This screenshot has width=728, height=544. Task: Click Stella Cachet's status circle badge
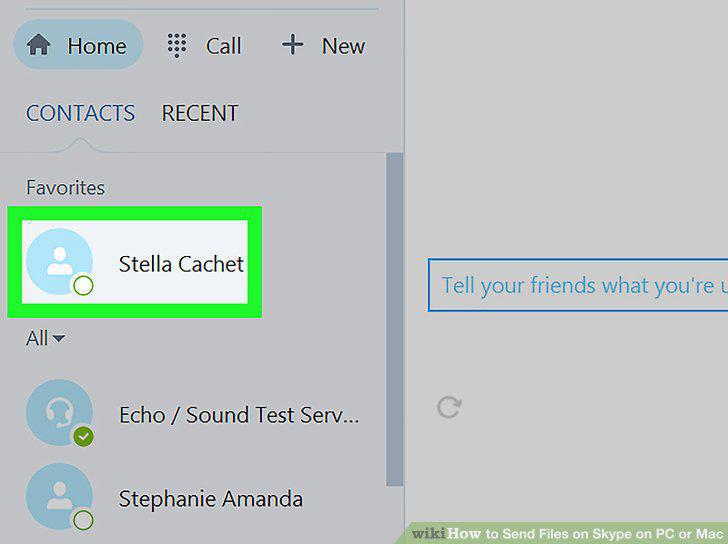click(x=83, y=285)
